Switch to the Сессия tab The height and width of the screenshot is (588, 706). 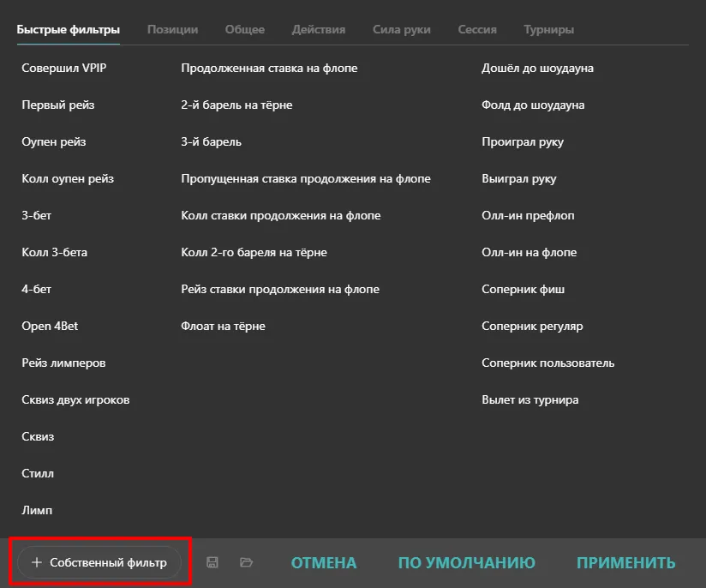476,29
